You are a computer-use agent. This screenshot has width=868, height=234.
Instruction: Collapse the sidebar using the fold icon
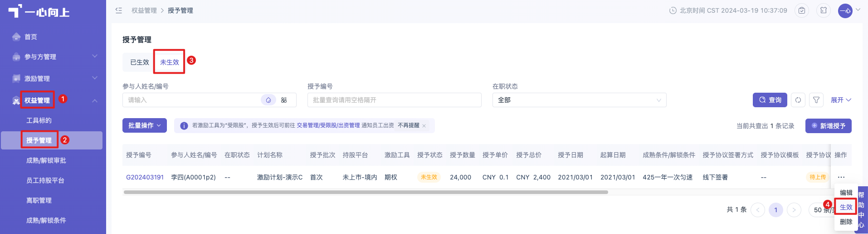pos(119,10)
